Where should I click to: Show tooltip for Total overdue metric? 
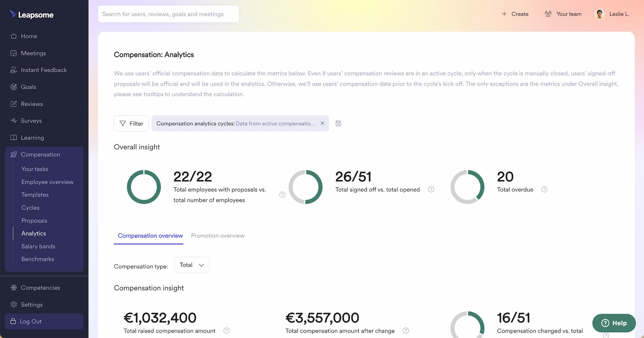click(544, 189)
